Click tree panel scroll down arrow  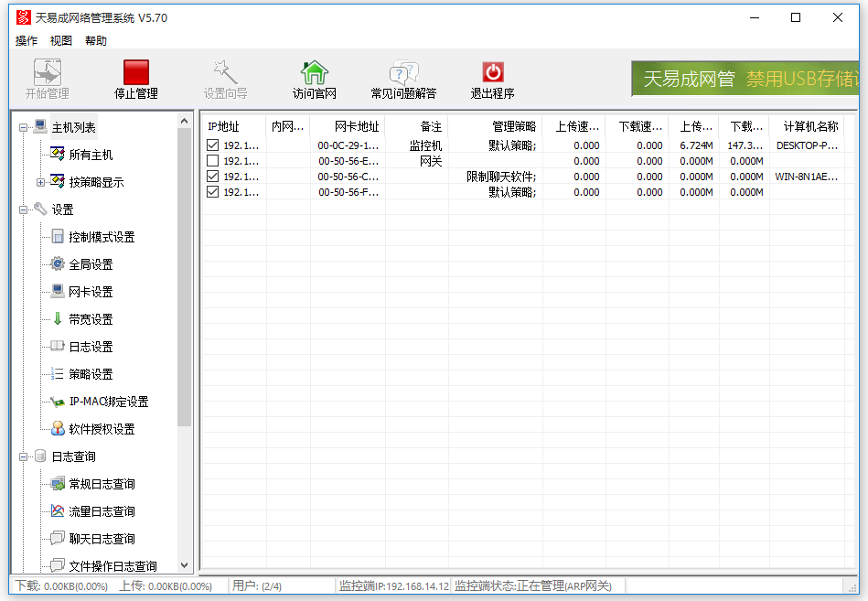coord(185,565)
